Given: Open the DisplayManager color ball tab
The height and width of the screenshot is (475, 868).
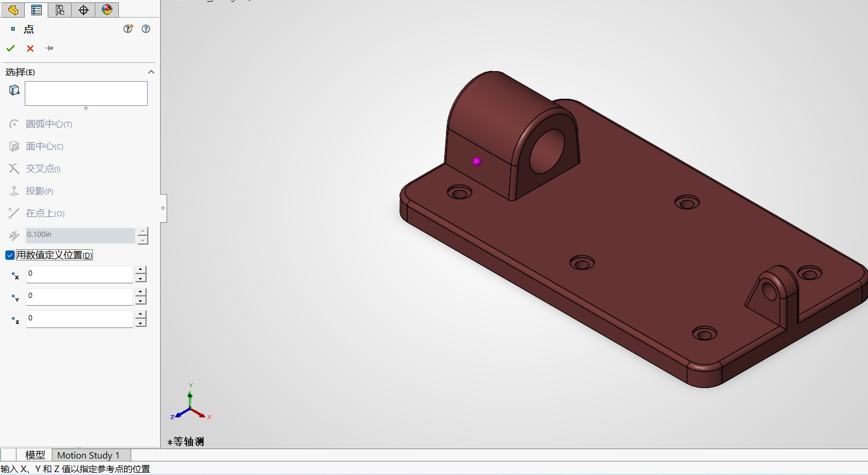Looking at the screenshot, I should (x=107, y=10).
